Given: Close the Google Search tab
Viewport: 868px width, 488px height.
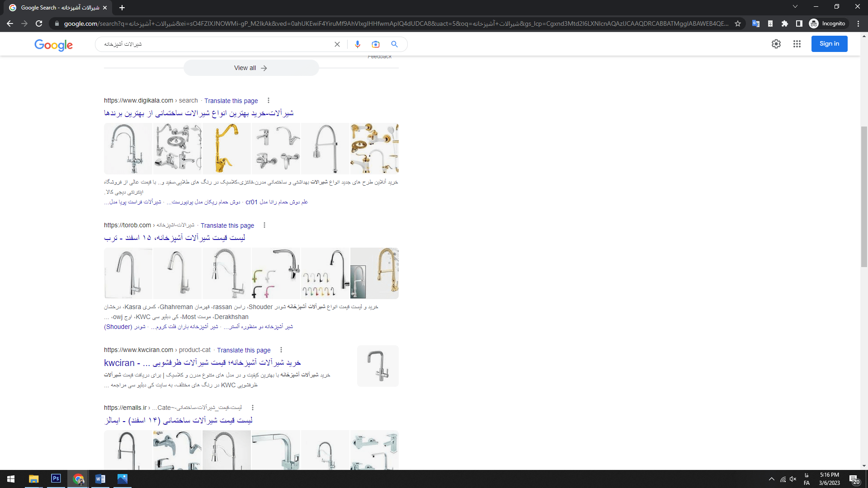Looking at the screenshot, I should (105, 8).
